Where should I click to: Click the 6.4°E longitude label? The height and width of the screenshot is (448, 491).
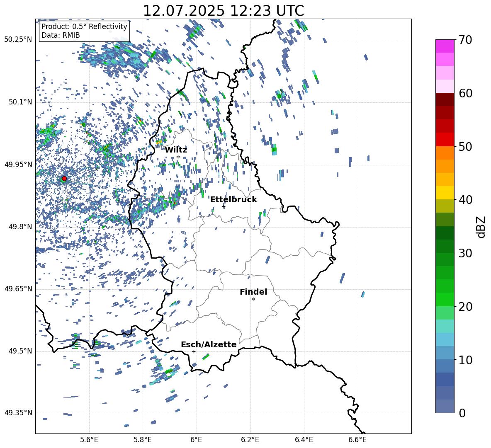coord(304,440)
